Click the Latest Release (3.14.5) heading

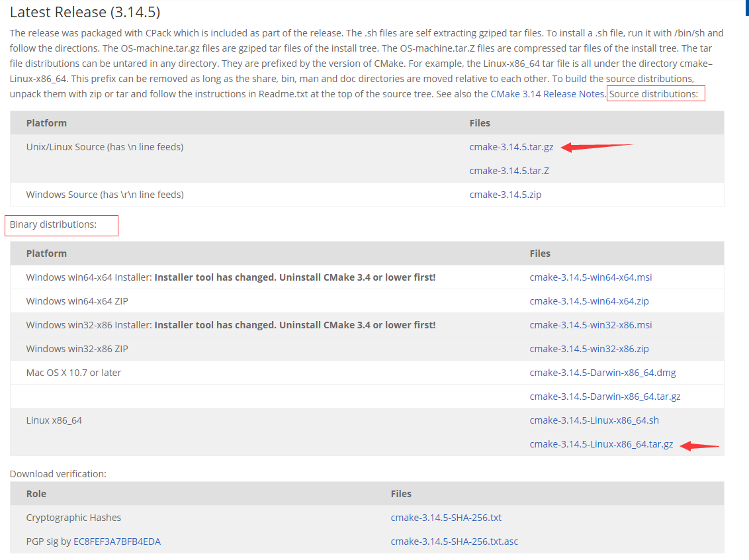pos(85,12)
